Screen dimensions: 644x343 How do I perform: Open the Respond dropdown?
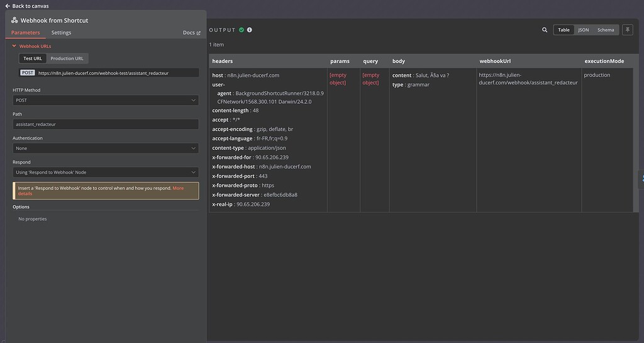point(106,172)
